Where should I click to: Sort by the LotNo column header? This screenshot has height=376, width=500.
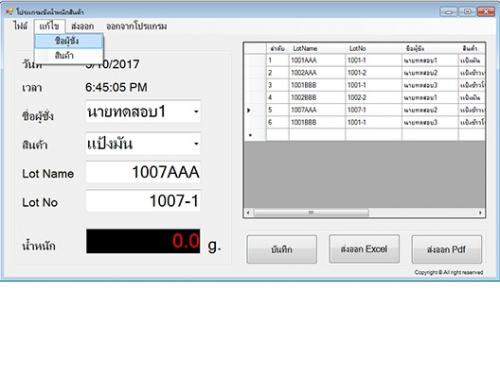374,49
